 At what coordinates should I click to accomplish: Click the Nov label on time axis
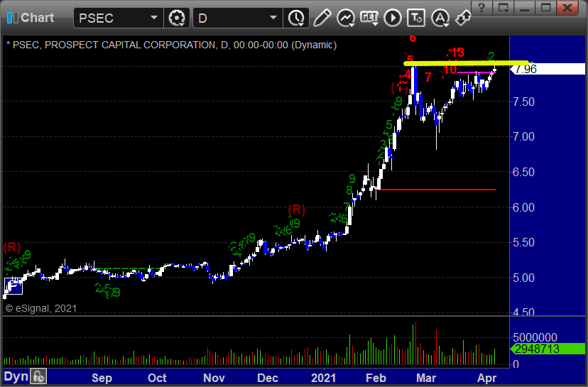click(x=214, y=378)
